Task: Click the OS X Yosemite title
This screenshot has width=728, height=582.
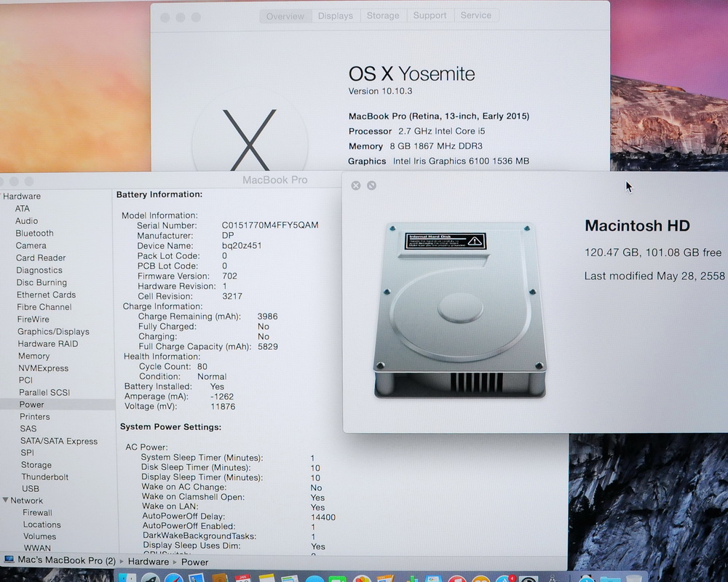Action: [412, 73]
